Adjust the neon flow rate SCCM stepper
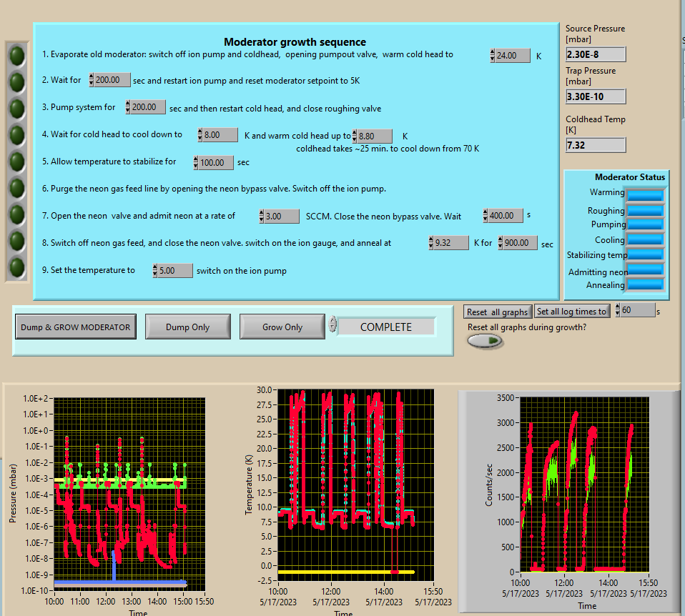 [262, 216]
